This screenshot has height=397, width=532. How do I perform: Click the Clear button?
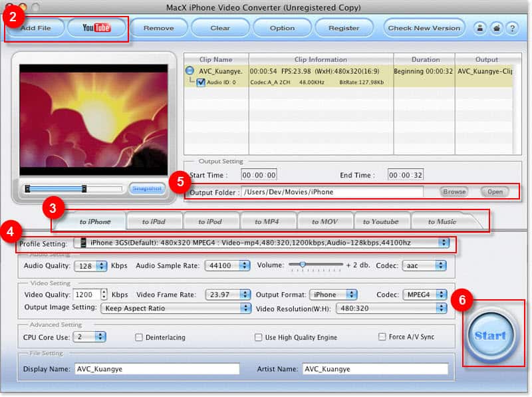pos(220,28)
